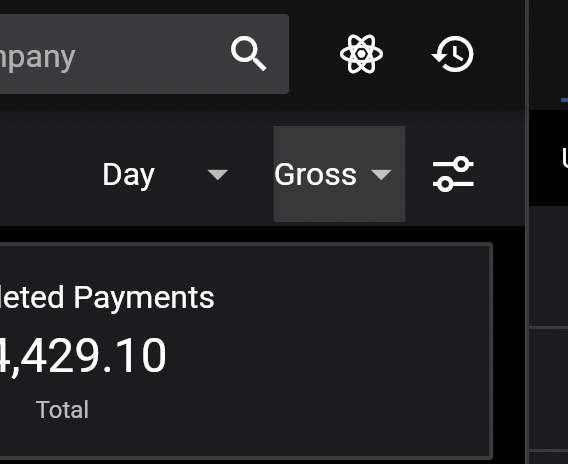Expand the Gross dropdown arrow
This screenshot has width=568, height=464.
coord(381,175)
